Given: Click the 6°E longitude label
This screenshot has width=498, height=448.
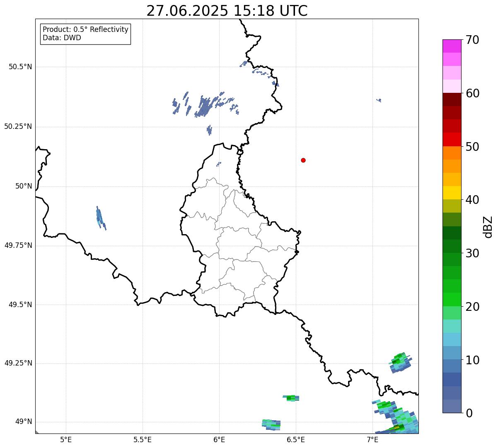Looking at the screenshot, I should coord(219,439).
